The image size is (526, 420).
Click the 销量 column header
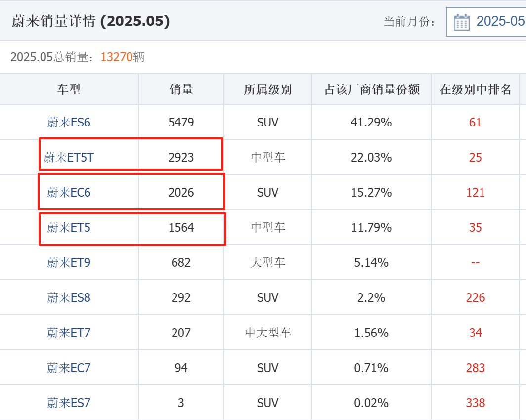coord(181,89)
